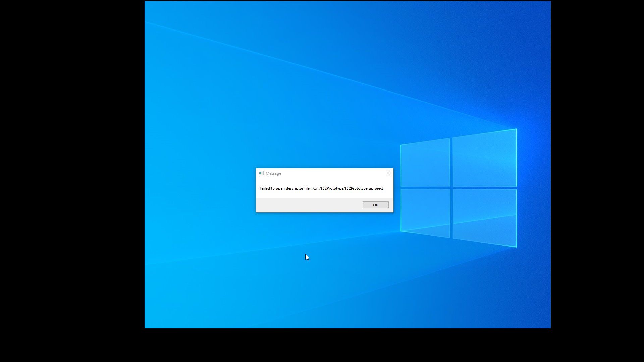This screenshot has width=644, height=362.
Task: Click the Message dialog's title bar icon
Action: (x=261, y=173)
